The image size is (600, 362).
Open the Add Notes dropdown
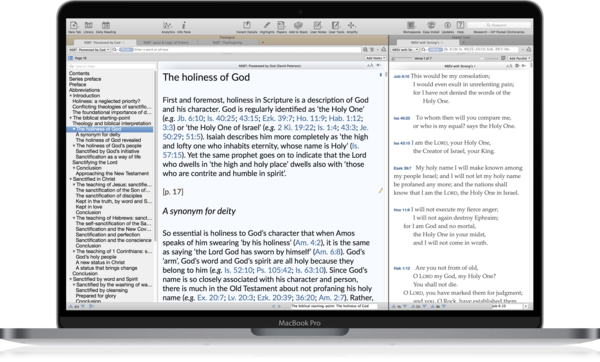[x=375, y=58]
